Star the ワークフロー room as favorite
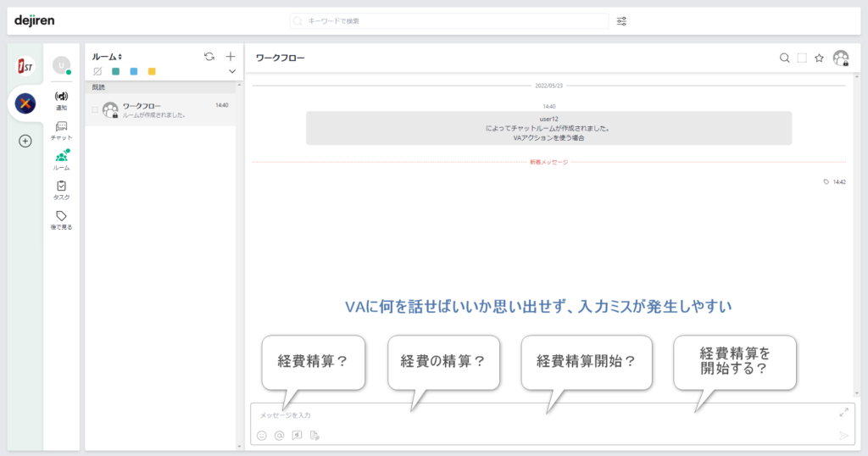Viewport: 868px width, 456px height. pos(819,58)
